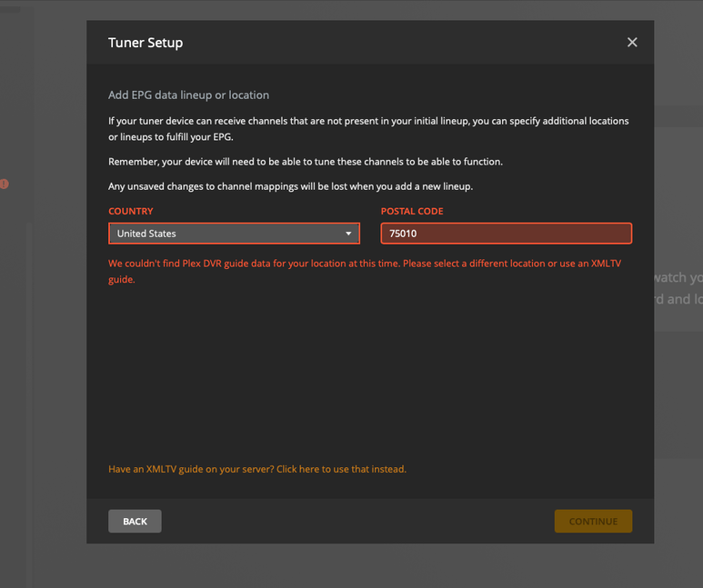Click the partially hidden text right of dialog
This screenshot has width=703, height=588.
[x=678, y=288]
